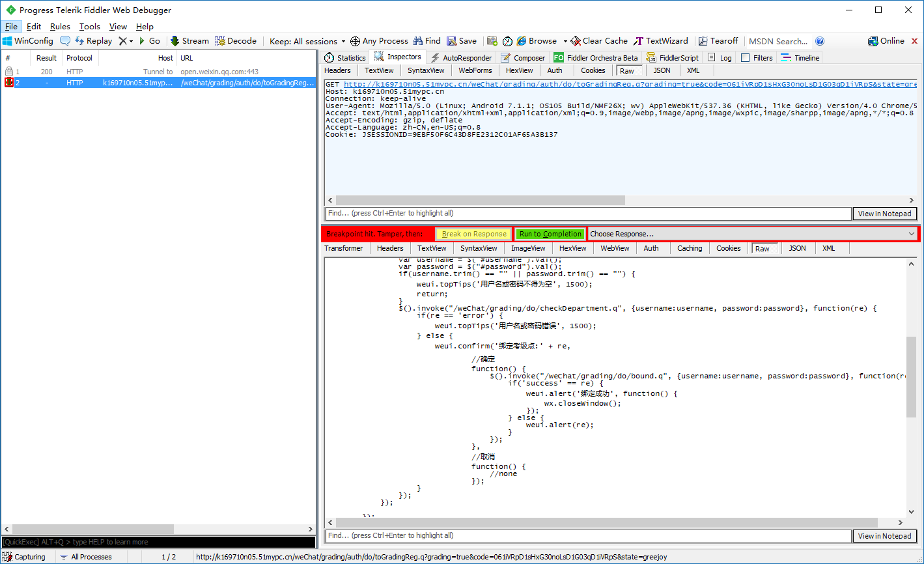
Task: Click the request Find text field
Action: (589, 214)
